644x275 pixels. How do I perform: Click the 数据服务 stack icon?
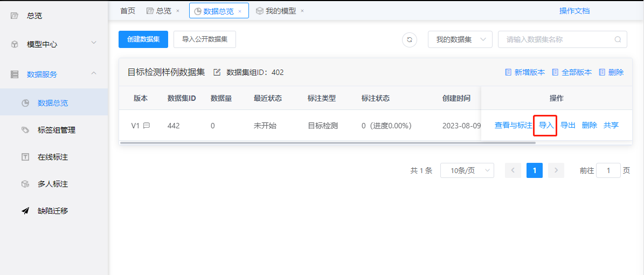tap(15, 74)
